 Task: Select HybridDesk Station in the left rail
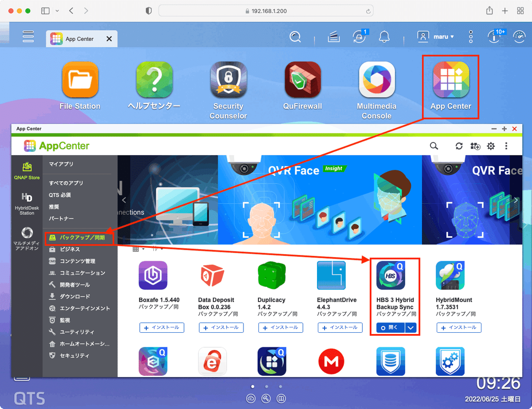tap(27, 204)
